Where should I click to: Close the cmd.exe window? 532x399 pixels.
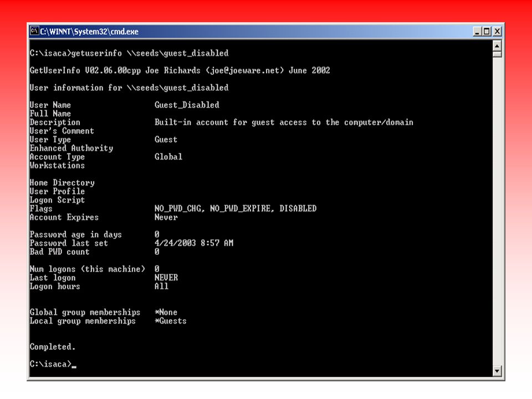point(497,32)
